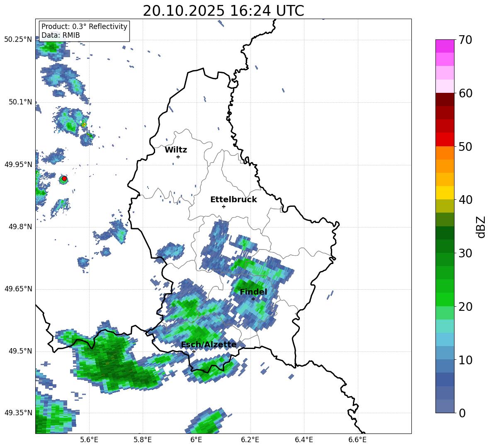
Task: Click the 5.8°E longitude tick label
Action: (143, 440)
